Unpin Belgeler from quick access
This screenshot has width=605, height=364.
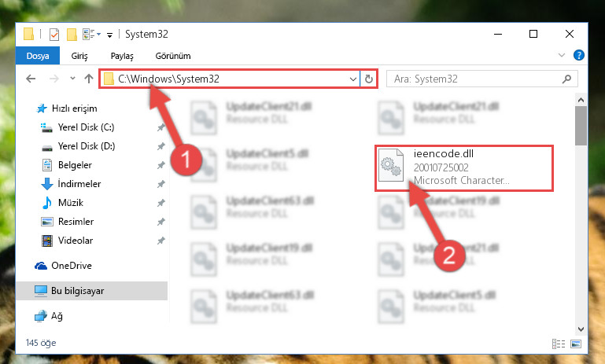click(x=161, y=165)
